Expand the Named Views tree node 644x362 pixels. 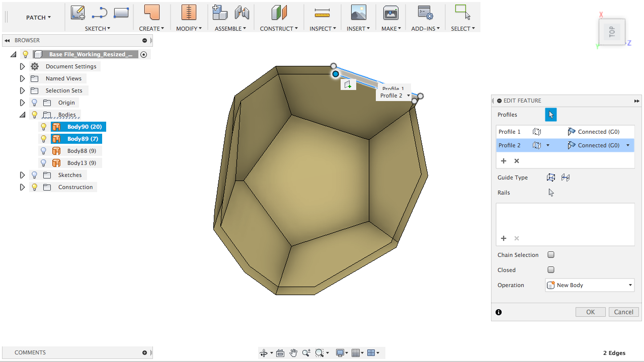[22, 78]
